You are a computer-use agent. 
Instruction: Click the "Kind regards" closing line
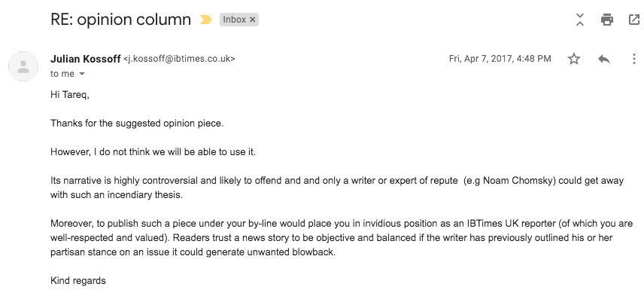pos(78,281)
